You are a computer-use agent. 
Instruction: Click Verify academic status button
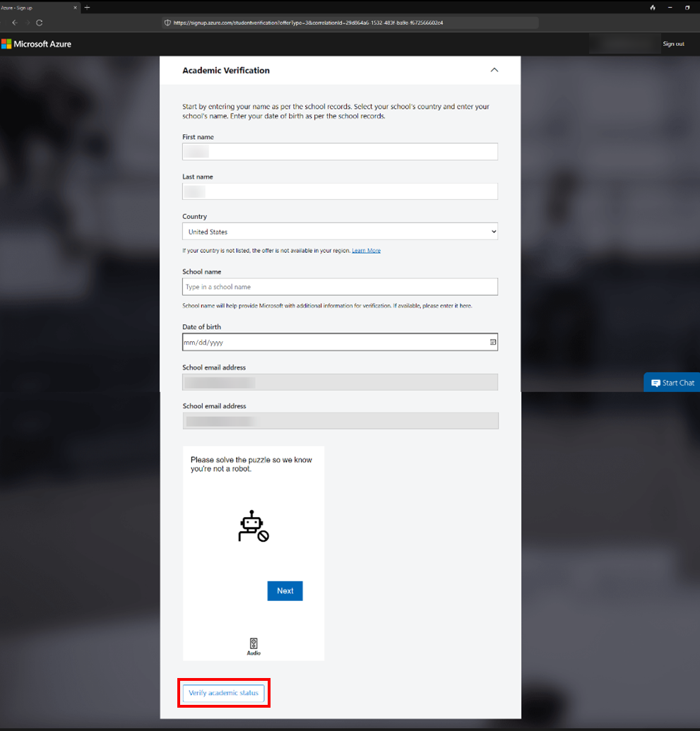tap(223, 694)
